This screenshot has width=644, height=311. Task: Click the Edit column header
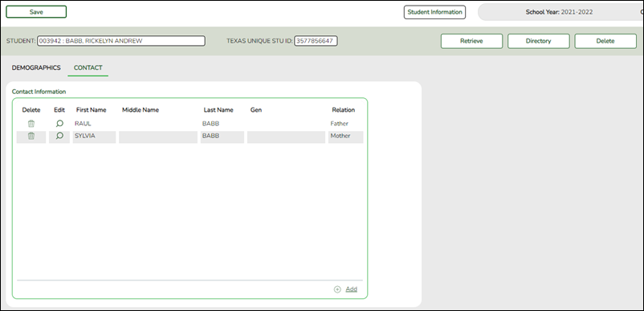pyautogui.click(x=59, y=110)
